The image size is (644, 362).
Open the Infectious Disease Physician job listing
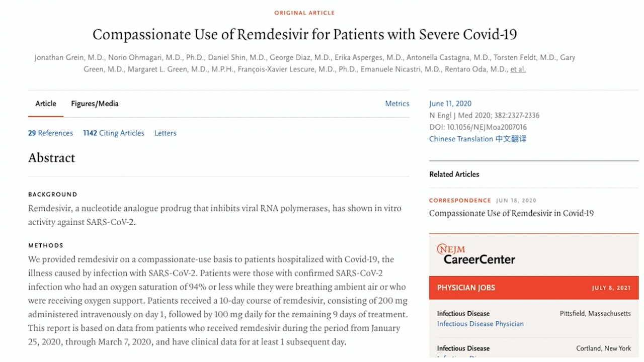pos(480,324)
